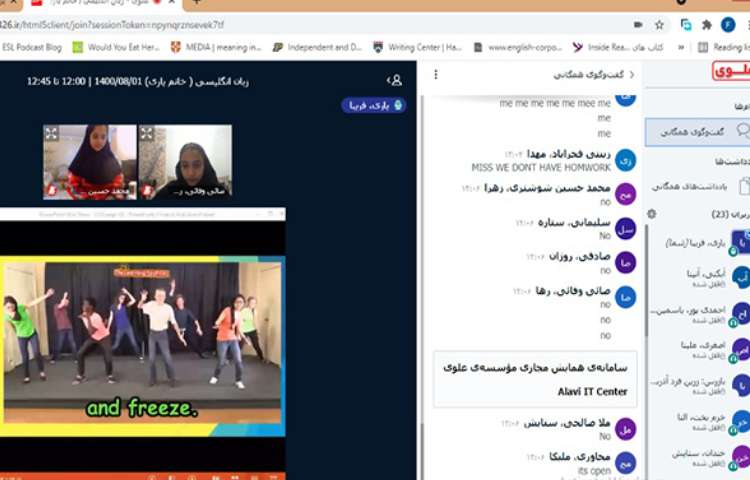
Task: Toggle the user list panel icon
Action: pyautogui.click(x=395, y=80)
